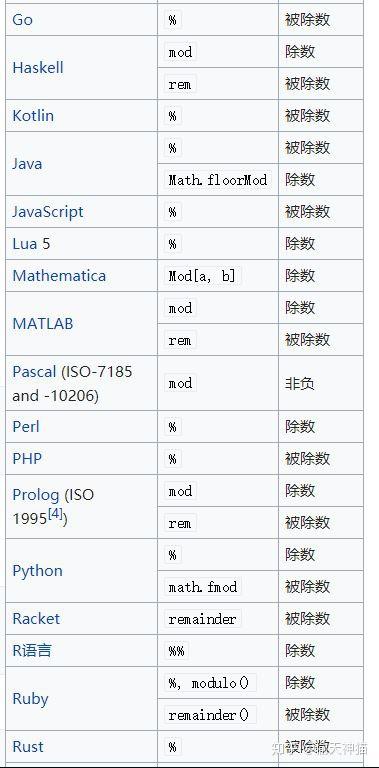Click the Math.floorMod code cell

click(218, 180)
